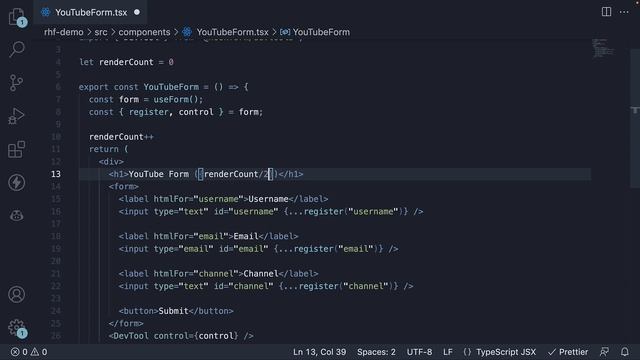Click 'register("channel")' in the input line

click(x=346, y=286)
